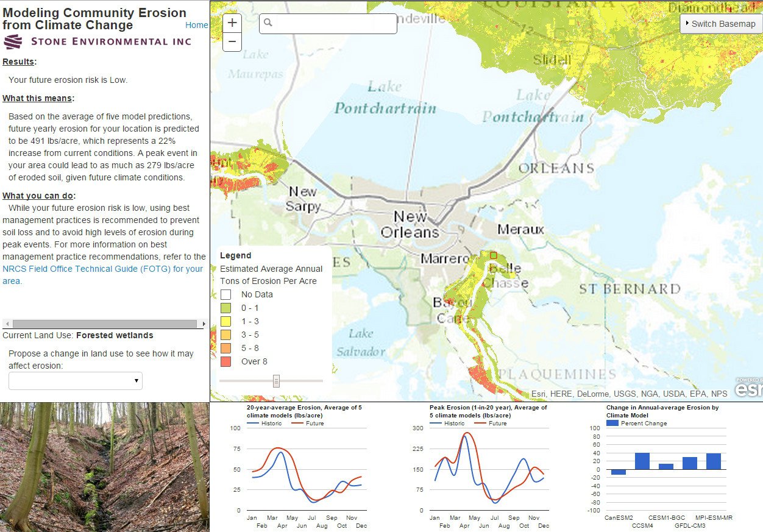763x532 pixels.
Task: Click the eroded gully photo thumbnail
Action: [x=105, y=467]
